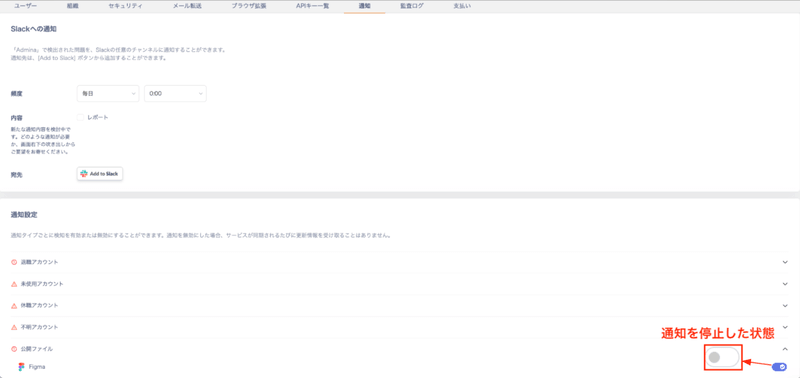Expand the 休職アカウント row chevron

pos(785,306)
